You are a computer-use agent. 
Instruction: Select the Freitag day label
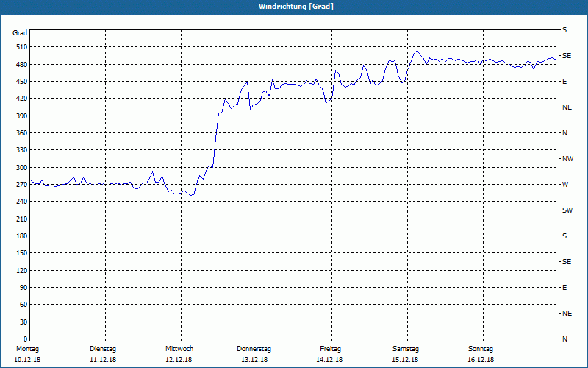[330, 349]
